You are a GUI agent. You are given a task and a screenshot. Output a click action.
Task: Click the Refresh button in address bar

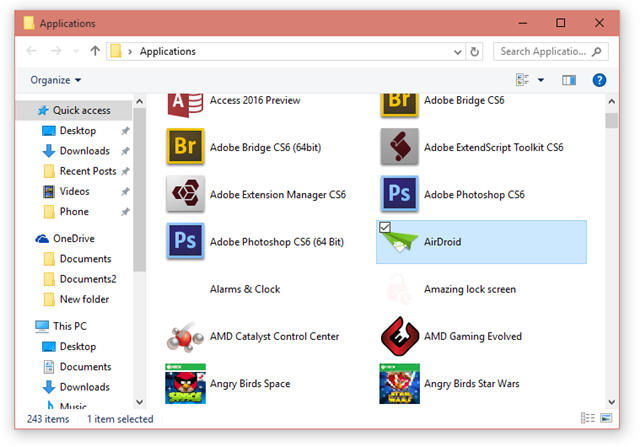point(474,51)
